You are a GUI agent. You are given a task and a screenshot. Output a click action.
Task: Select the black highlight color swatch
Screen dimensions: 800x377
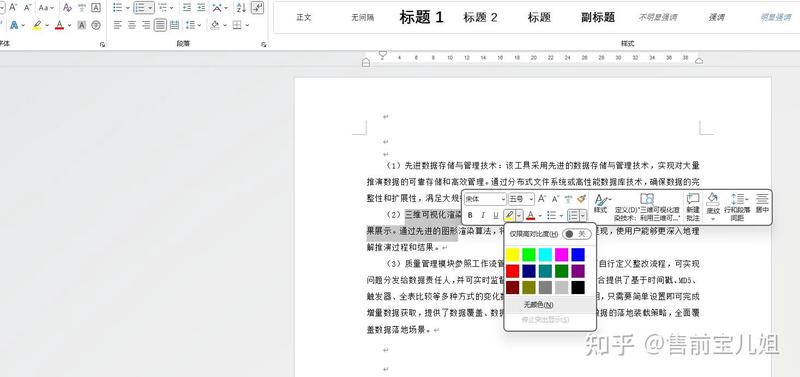pos(578,287)
